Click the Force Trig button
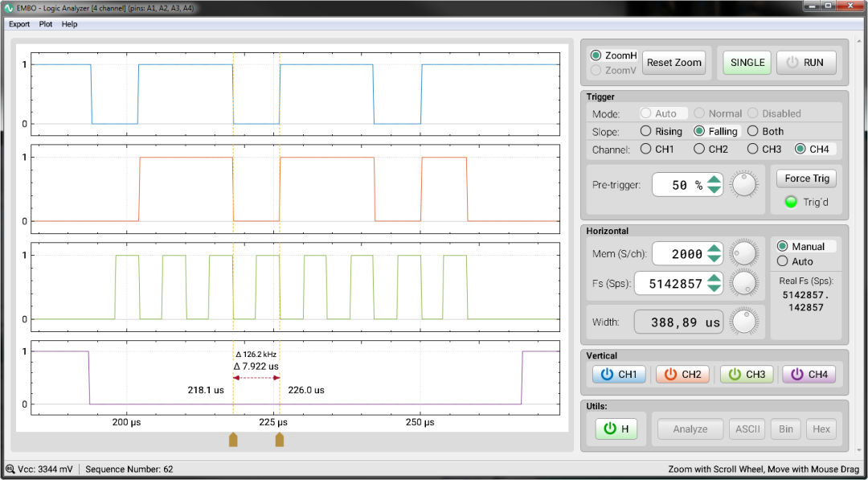Image resolution: width=868 pixels, height=480 pixels. [x=807, y=178]
